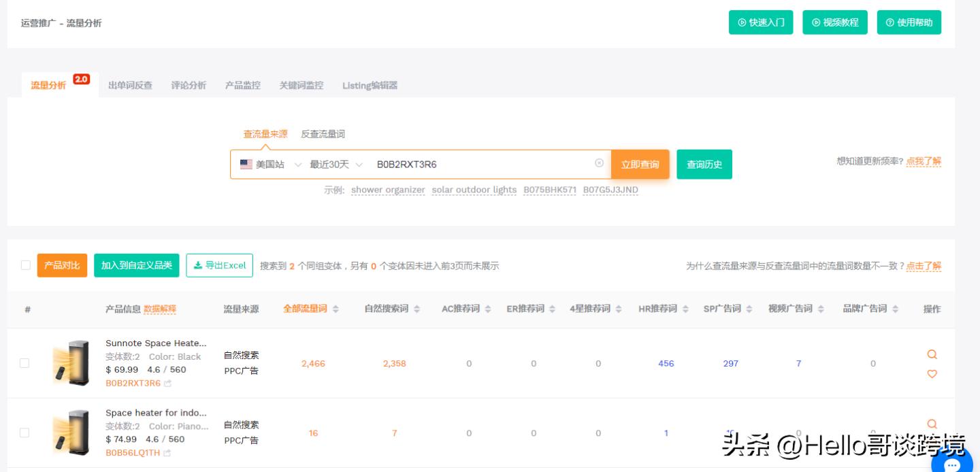Open 查询历史 to view query history
This screenshot has height=472, width=980.
tap(704, 164)
